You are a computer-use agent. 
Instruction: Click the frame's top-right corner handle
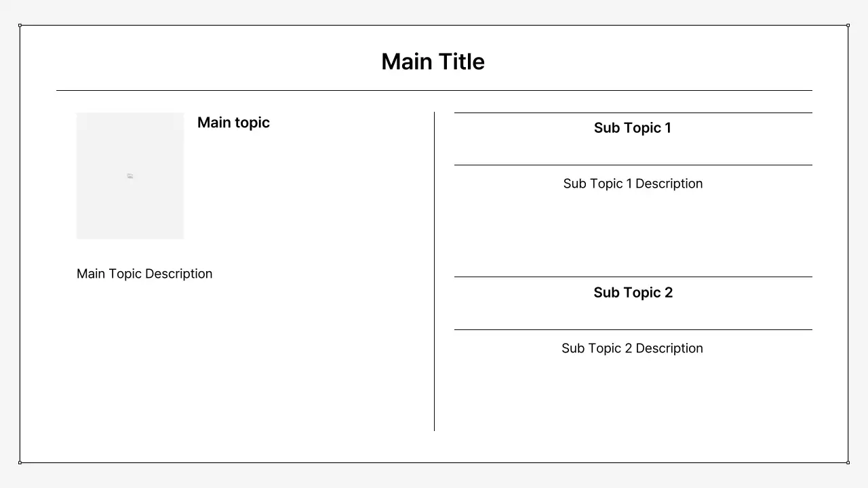[848, 25]
